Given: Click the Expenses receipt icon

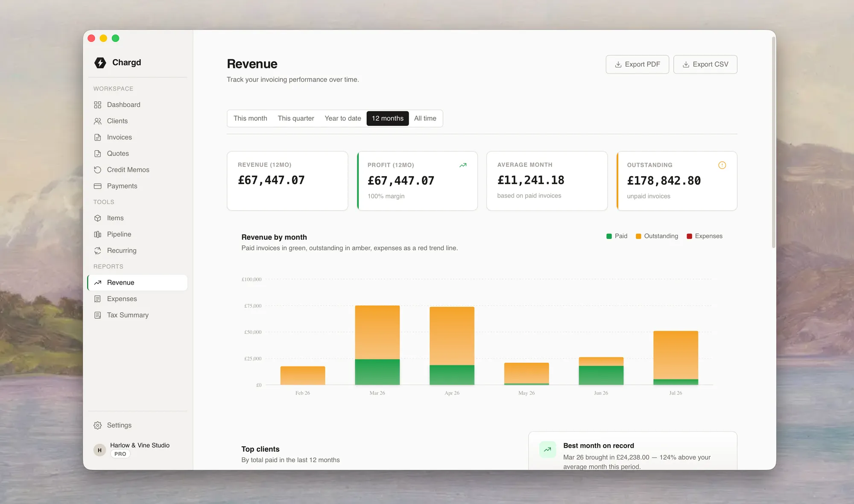Looking at the screenshot, I should 98,299.
